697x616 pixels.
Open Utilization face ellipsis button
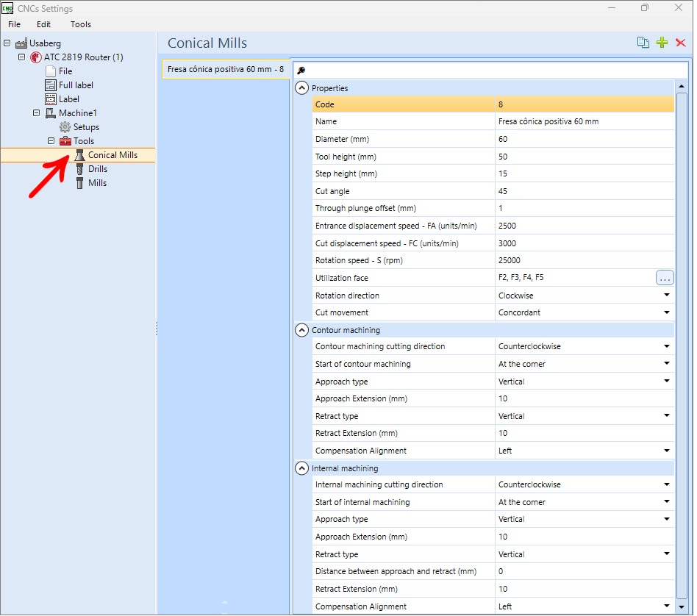(665, 278)
